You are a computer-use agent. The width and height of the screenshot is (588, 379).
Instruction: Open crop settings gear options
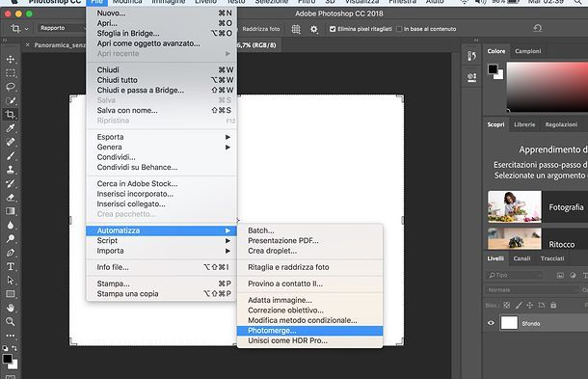pos(314,29)
